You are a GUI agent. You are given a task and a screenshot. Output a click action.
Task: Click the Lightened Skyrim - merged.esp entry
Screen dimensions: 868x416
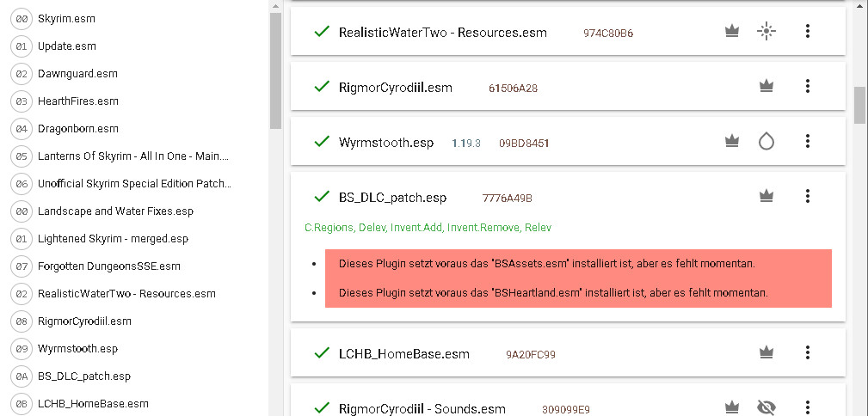click(x=113, y=239)
